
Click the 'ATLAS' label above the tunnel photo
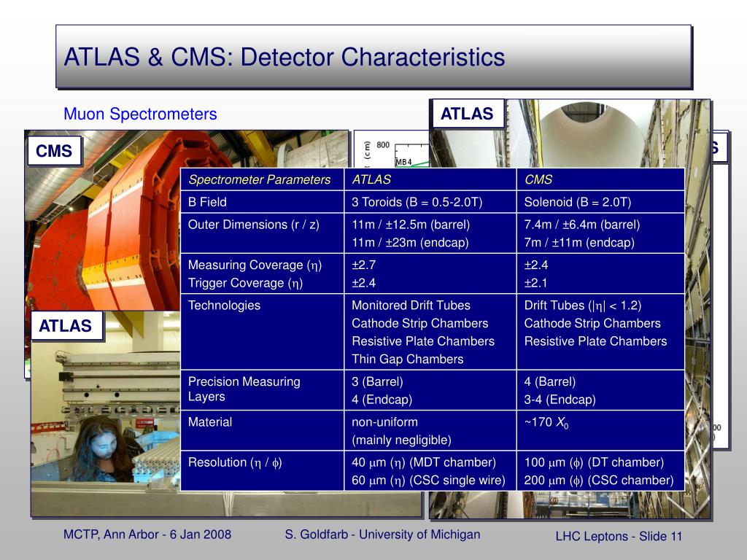click(467, 114)
